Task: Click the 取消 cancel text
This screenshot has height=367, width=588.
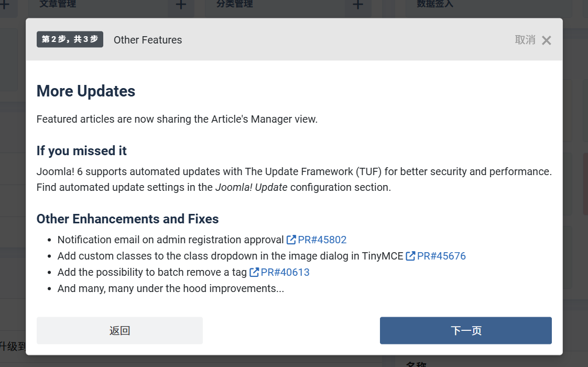Action: [525, 40]
